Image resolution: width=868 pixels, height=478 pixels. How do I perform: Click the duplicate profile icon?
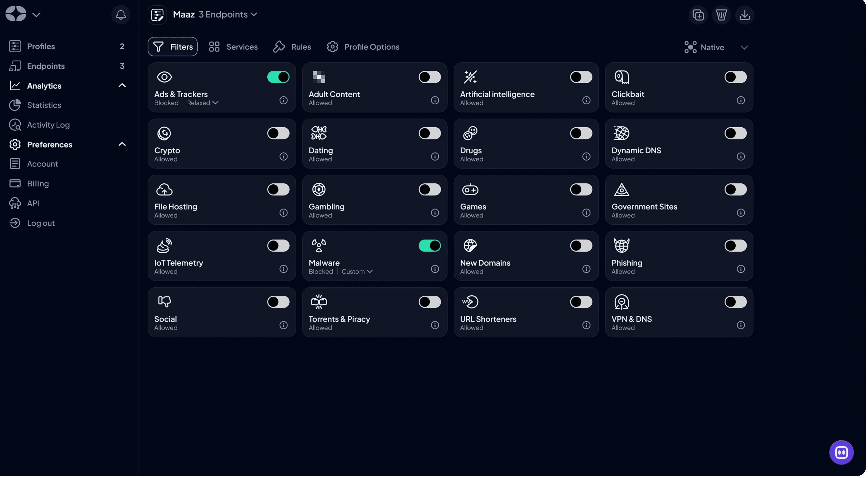pos(698,15)
